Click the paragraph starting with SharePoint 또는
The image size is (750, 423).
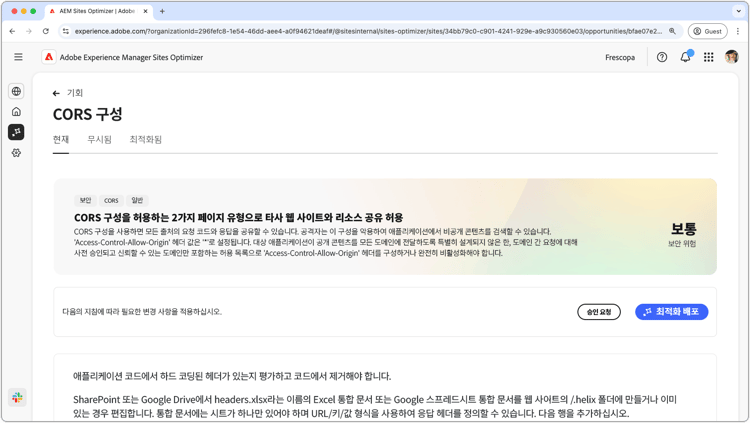375,406
